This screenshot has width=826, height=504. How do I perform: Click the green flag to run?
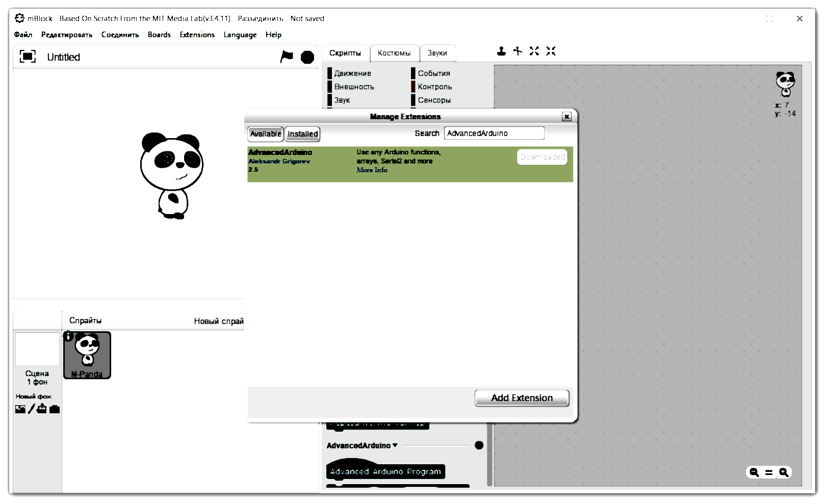pyautogui.click(x=287, y=57)
